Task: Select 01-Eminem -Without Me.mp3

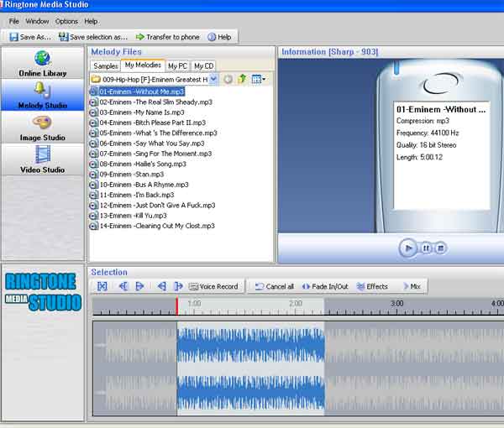Action: [x=137, y=91]
